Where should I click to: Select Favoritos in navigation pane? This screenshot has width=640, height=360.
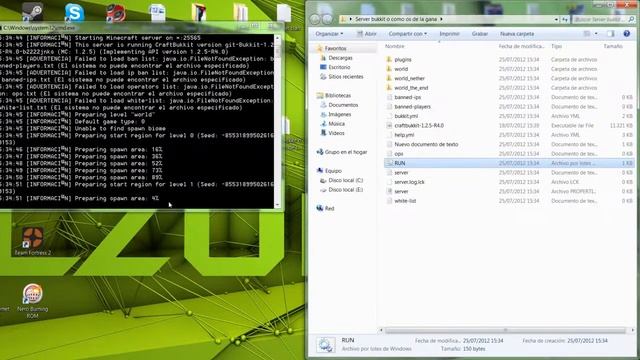click(335, 48)
